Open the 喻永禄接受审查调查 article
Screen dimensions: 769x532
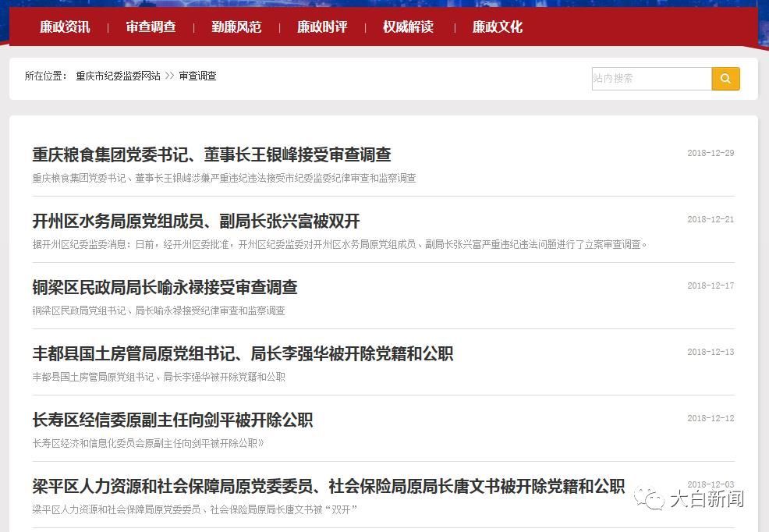tap(165, 286)
